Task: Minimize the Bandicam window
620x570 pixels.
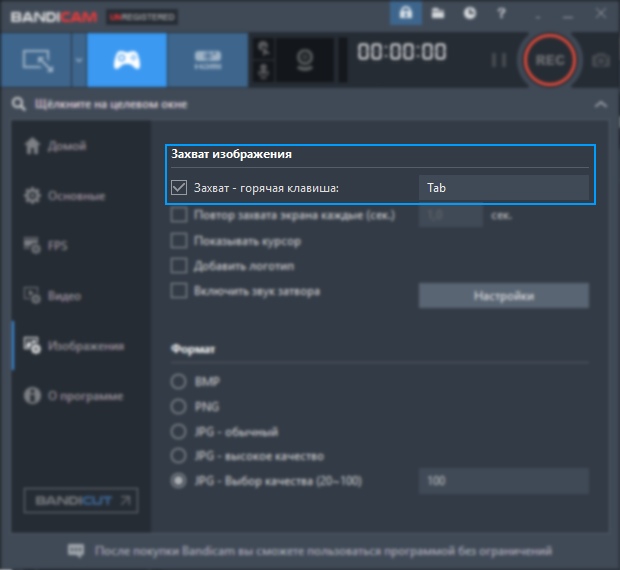Action: click(568, 16)
